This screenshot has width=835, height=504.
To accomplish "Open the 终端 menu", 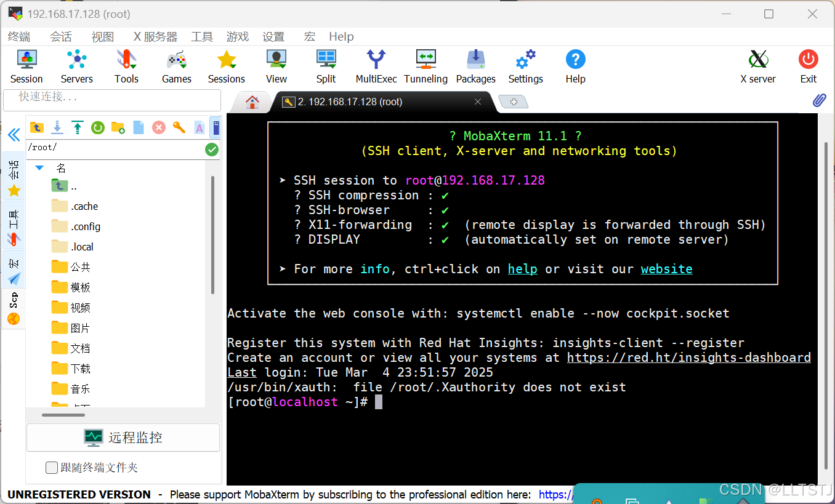I will (19, 37).
